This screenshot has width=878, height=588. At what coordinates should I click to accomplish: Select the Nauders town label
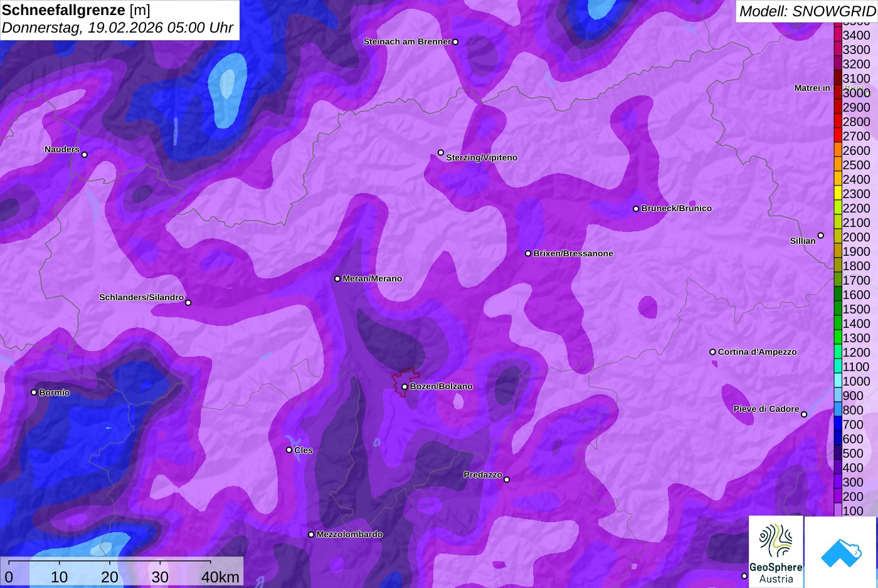[x=62, y=150]
